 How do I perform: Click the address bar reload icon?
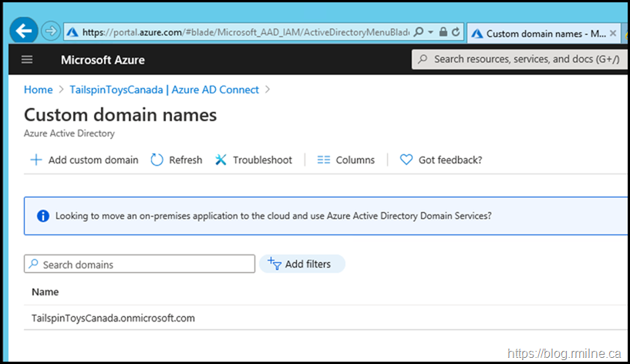456,33
